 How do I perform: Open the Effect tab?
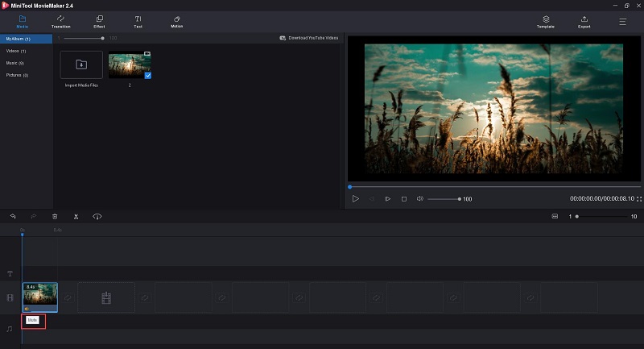coord(99,22)
